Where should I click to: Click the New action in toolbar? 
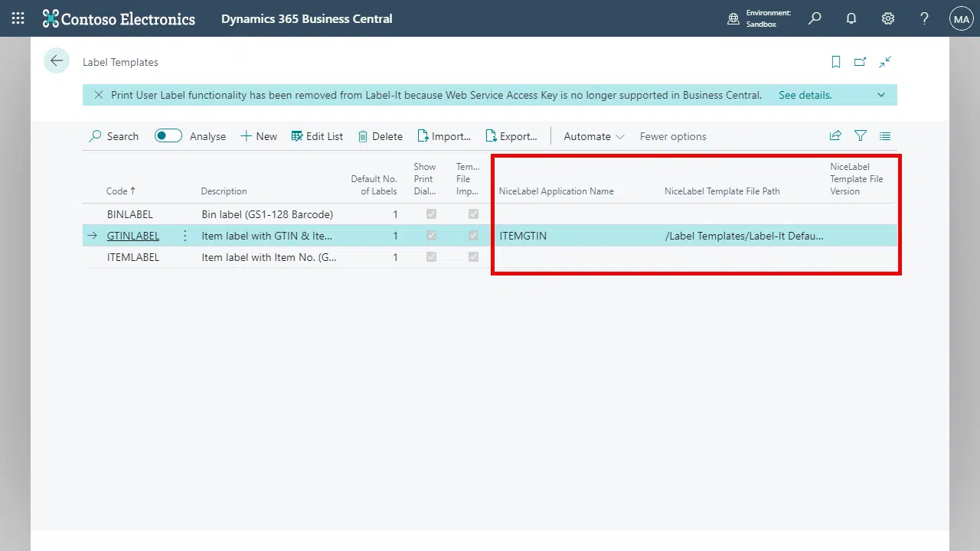click(x=259, y=136)
